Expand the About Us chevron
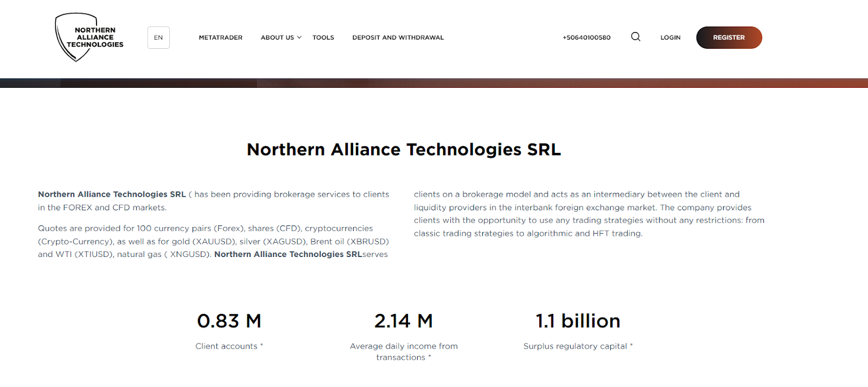 [299, 37]
